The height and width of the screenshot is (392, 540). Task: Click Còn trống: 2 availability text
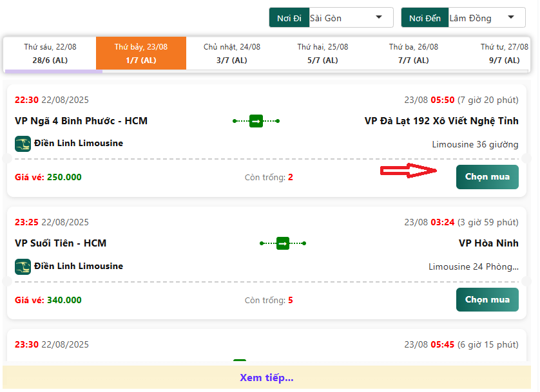point(269,177)
